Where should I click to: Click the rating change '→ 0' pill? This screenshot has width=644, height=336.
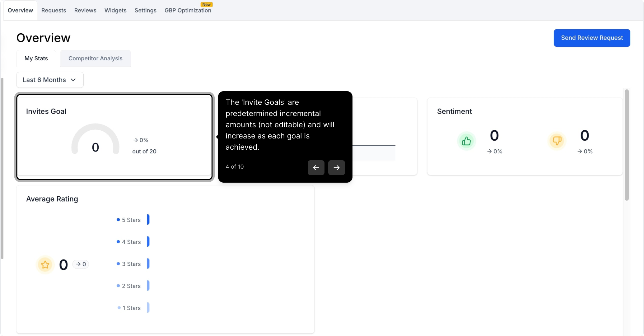81,264
